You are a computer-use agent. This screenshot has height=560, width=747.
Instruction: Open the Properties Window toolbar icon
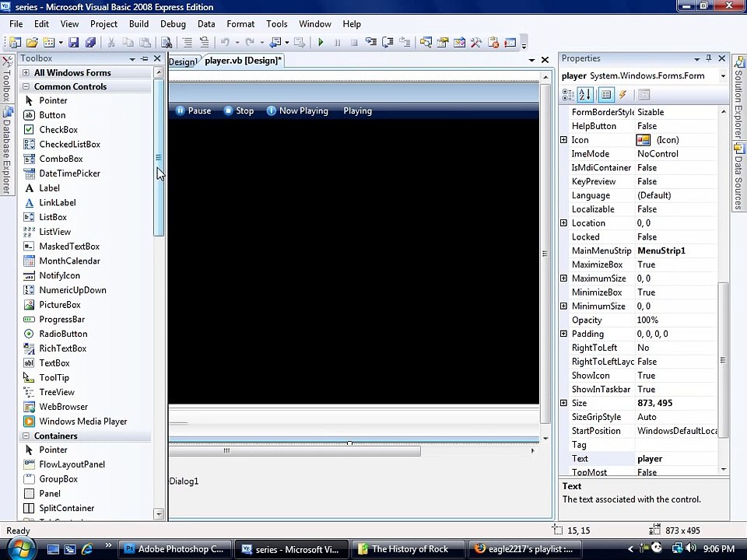coord(443,42)
